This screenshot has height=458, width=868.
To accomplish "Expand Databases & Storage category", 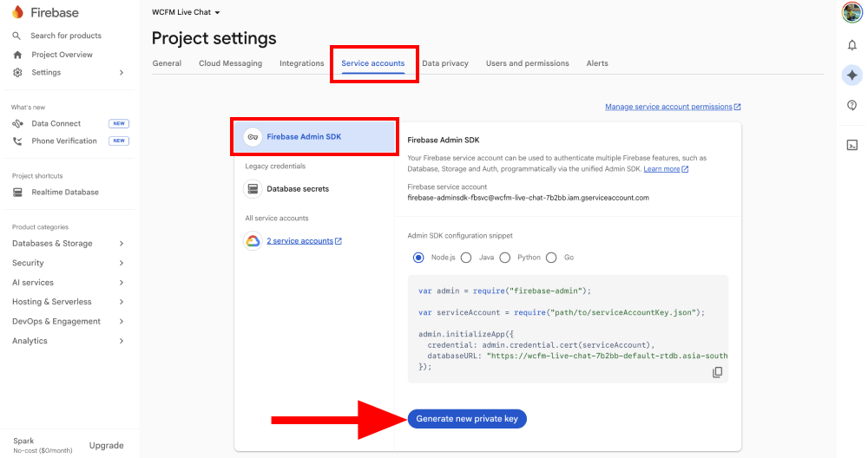I will [x=68, y=244].
